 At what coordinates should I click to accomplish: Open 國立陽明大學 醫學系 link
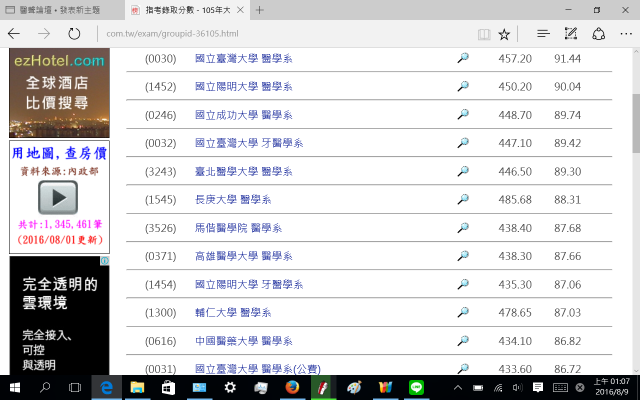244,87
